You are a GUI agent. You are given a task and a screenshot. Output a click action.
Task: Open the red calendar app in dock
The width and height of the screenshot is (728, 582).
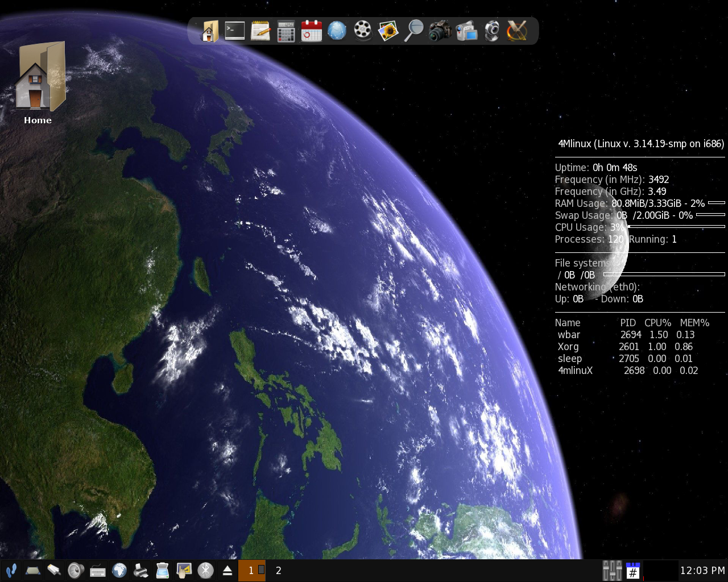pyautogui.click(x=311, y=30)
